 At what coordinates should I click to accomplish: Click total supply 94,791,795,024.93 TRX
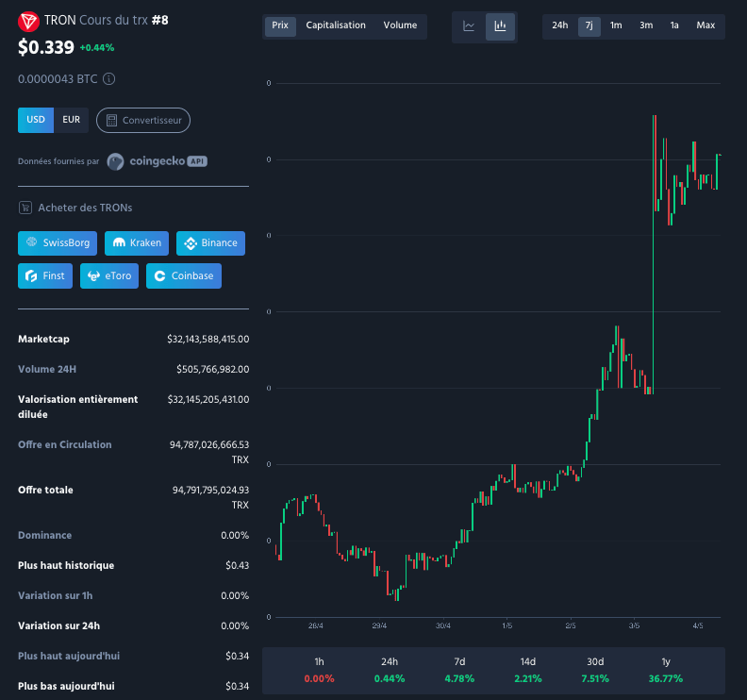210,497
